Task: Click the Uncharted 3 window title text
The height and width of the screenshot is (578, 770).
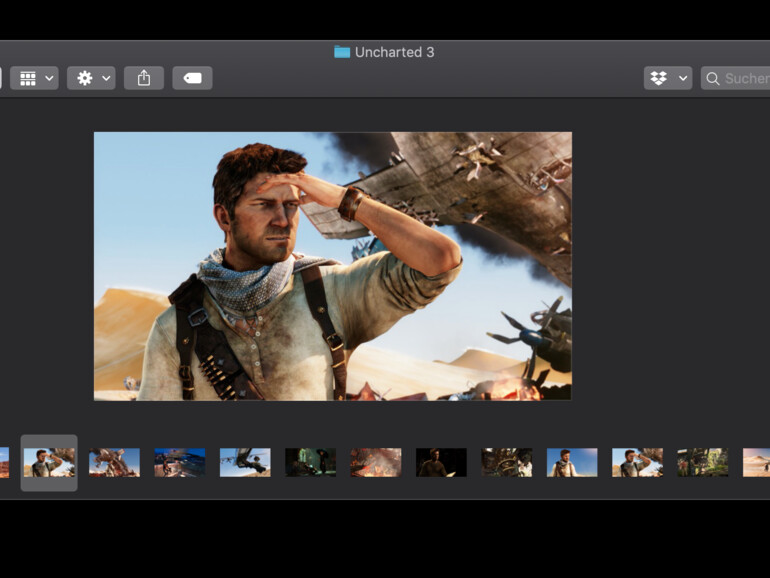Action: [394, 52]
